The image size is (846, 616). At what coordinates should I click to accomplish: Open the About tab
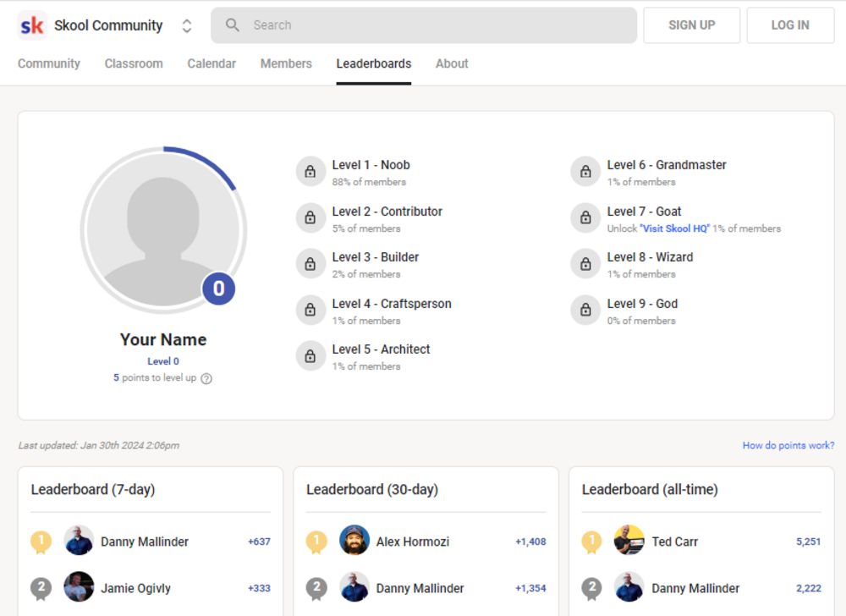click(452, 63)
